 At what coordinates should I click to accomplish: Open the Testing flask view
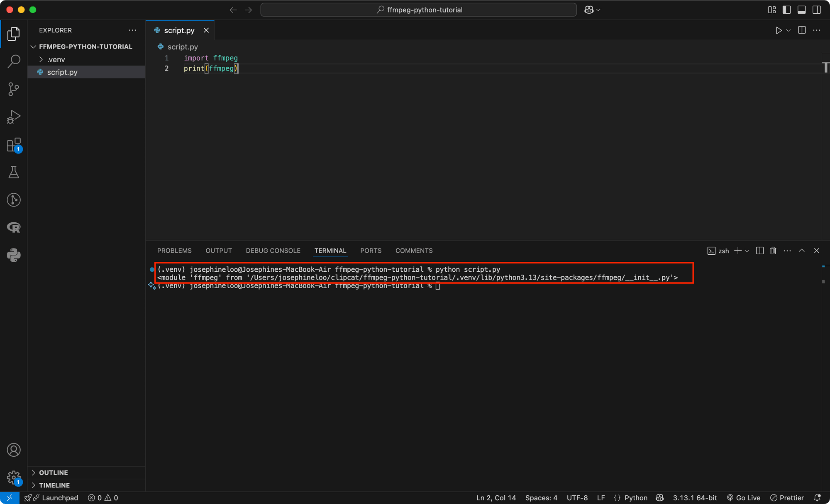[14, 173]
